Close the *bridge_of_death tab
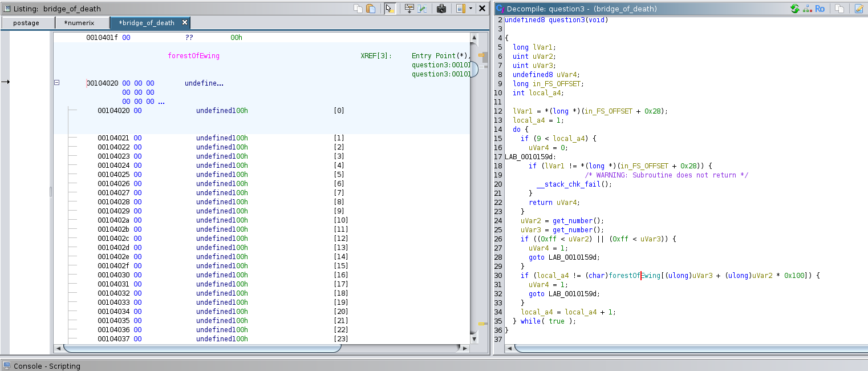The image size is (868, 371). click(x=185, y=23)
